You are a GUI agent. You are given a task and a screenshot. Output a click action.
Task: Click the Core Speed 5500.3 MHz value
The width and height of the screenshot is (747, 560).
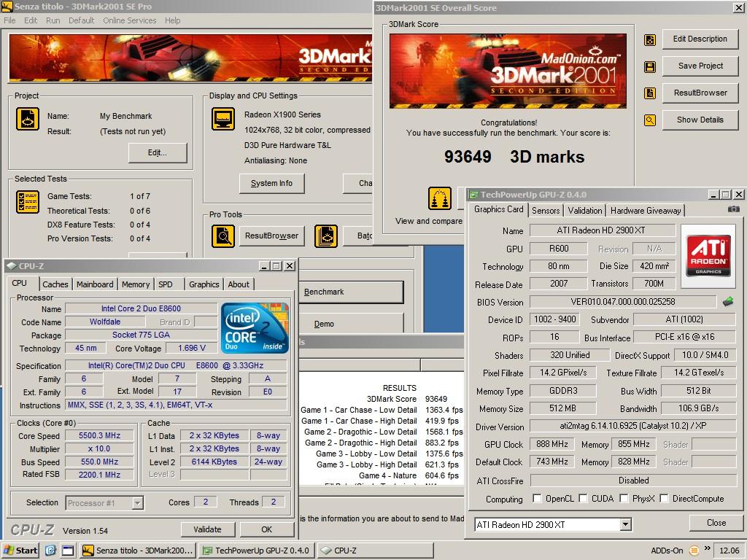[99, 435]
